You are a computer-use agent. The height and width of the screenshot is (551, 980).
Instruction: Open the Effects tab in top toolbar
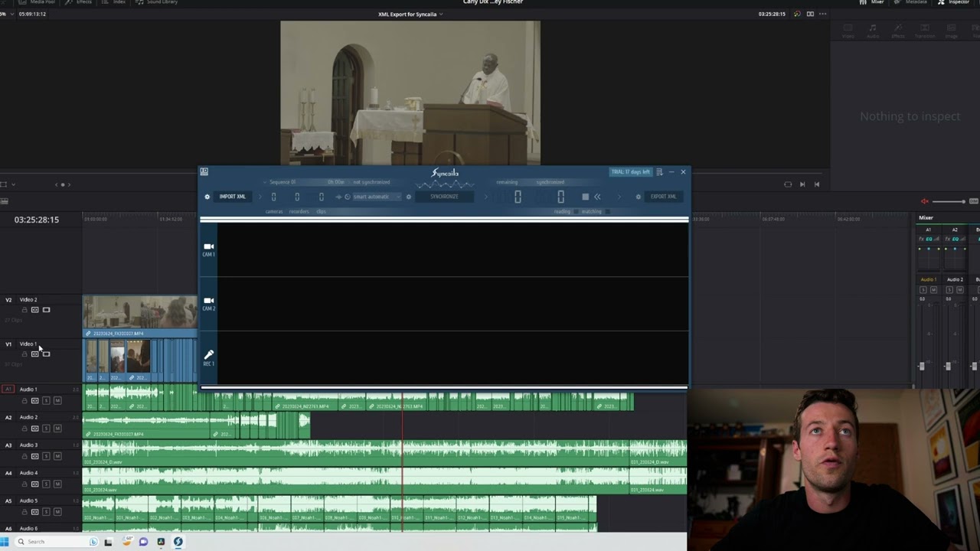80,2
